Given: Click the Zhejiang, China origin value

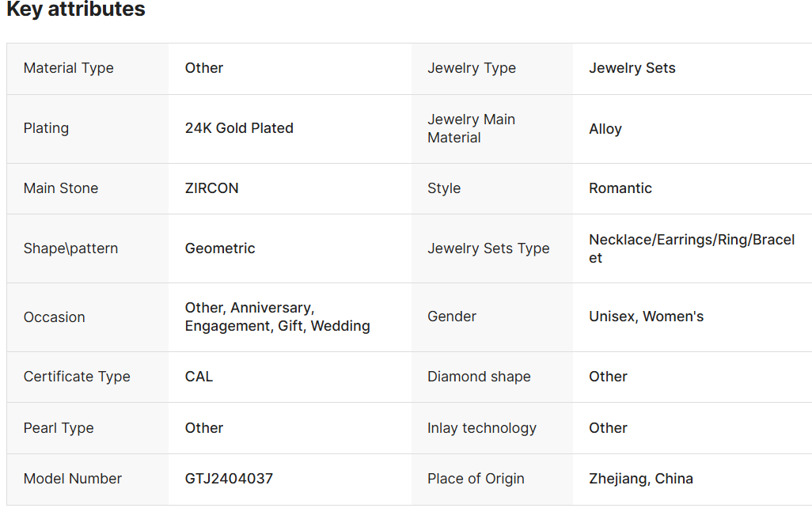Looking at the screenshot, I should tap(641, 479).
